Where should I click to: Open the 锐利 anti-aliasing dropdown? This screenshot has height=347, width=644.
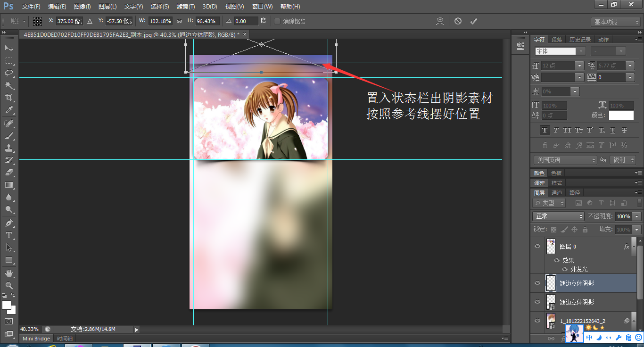point(622,160)
